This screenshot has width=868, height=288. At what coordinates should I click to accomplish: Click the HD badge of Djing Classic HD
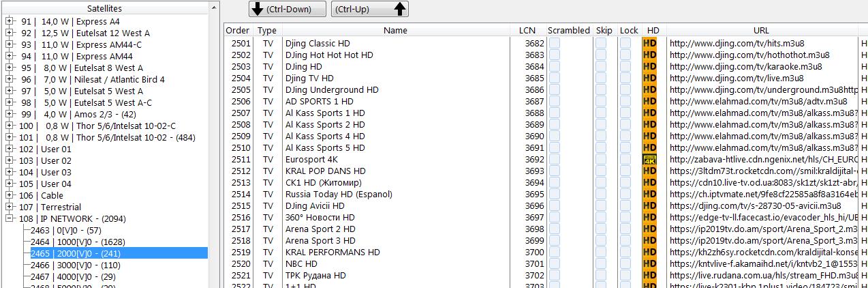[649, 43]
